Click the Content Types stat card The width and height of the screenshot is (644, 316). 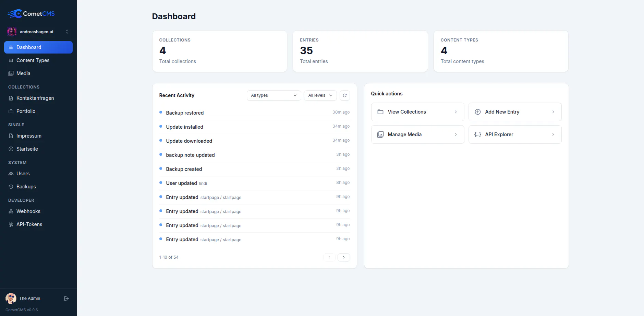pos(501,51)
